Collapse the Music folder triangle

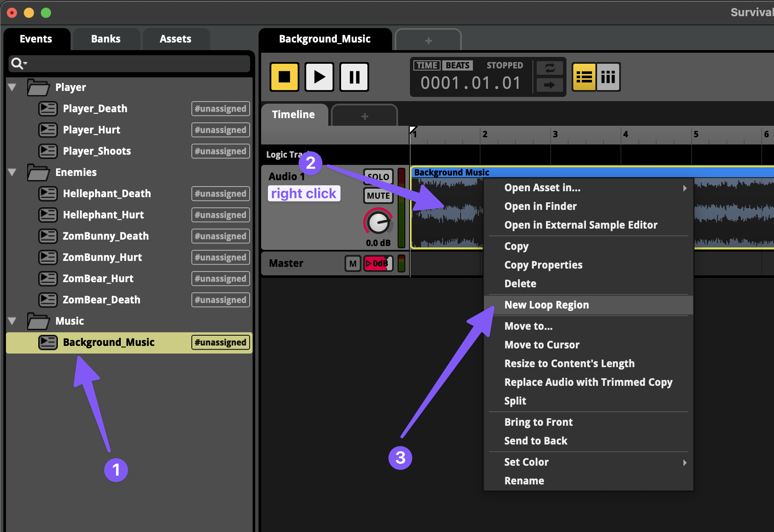(12, 321)
